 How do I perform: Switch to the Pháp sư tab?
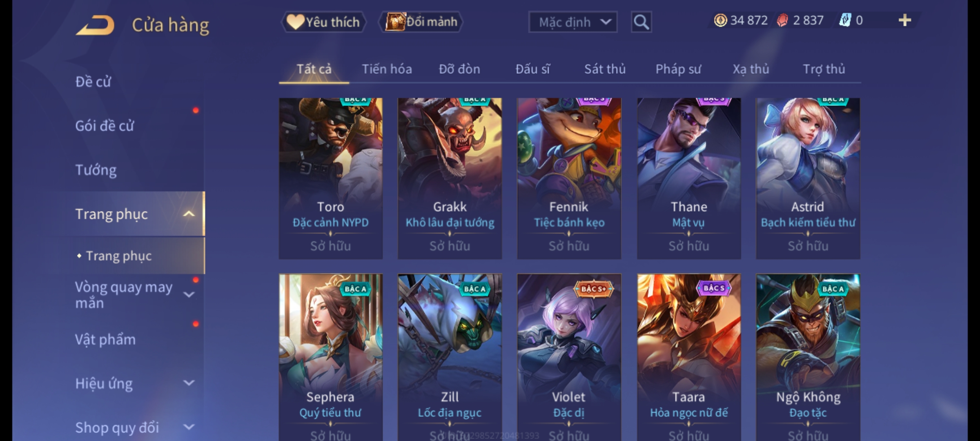[x=678, y=69]
